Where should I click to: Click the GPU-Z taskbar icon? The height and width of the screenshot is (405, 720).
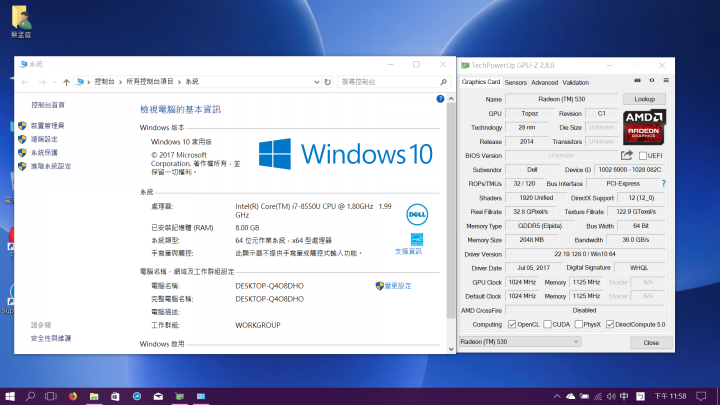coord(180,396)
